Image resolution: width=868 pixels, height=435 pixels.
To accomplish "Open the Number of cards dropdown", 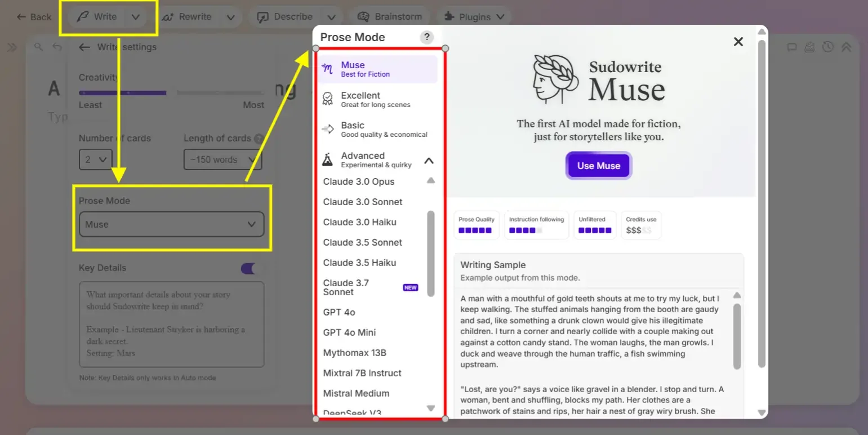I will point(96,159).
